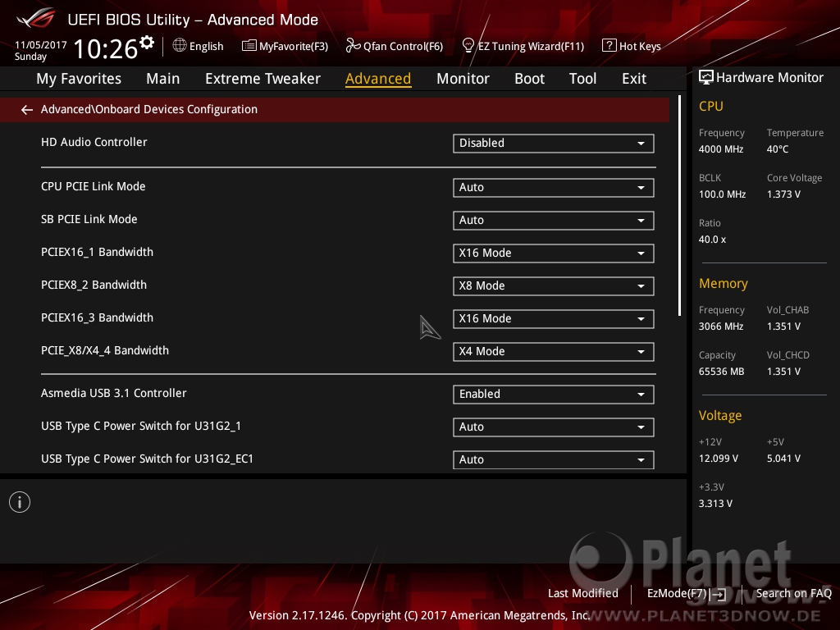Viewport: 840px width, 630px height.
Task: Click the 10:26 clock display
Action: point(106,49)
